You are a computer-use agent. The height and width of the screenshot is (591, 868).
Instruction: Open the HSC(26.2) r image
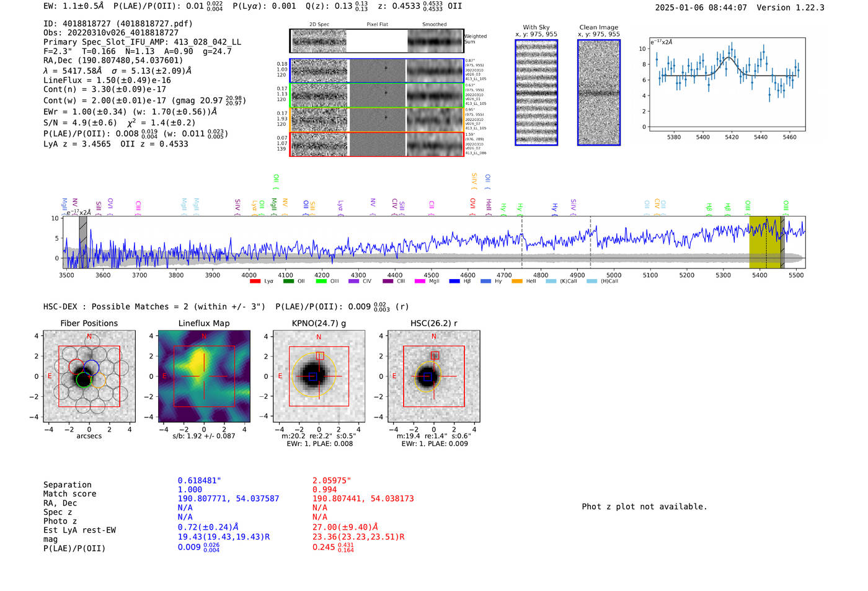(434, 376)
